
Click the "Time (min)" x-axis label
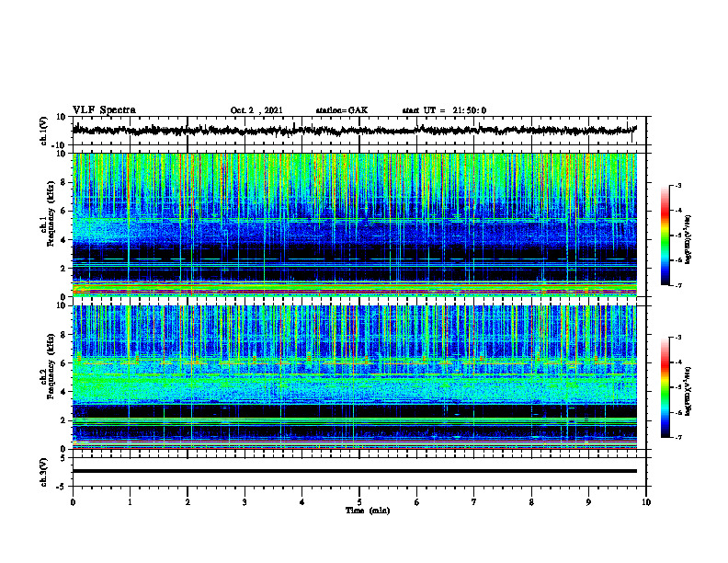(368, 511)
